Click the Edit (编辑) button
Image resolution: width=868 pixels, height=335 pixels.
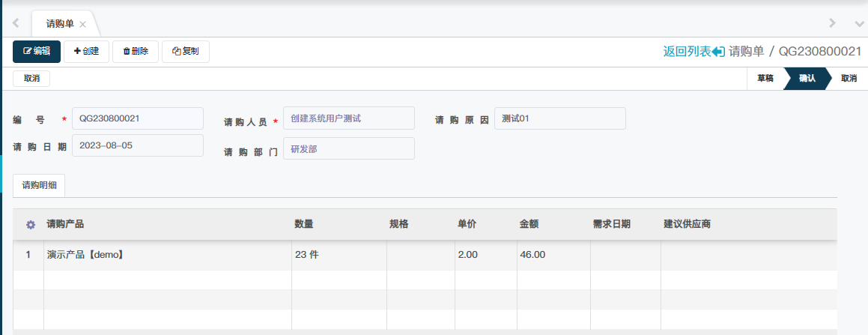tap(37, 52)
